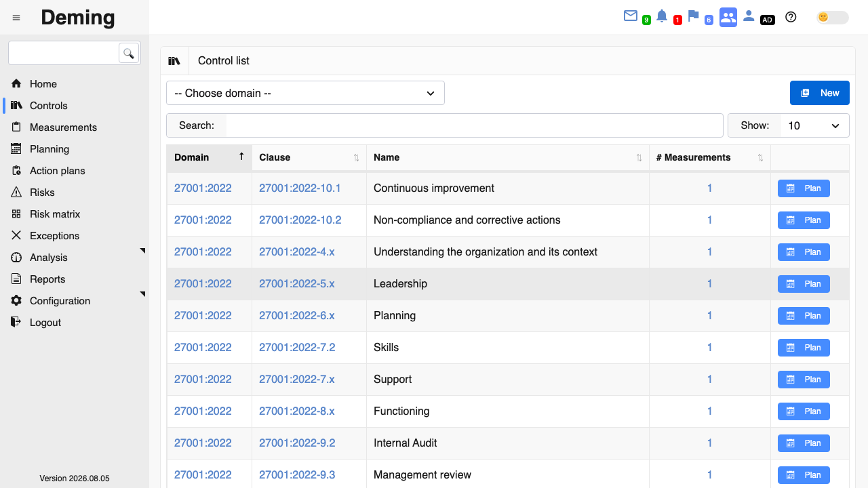Screen dimensions: 868x488
Task: Click Plan in the Management review row
Action: pyautogui.click(x=804, y=475)
